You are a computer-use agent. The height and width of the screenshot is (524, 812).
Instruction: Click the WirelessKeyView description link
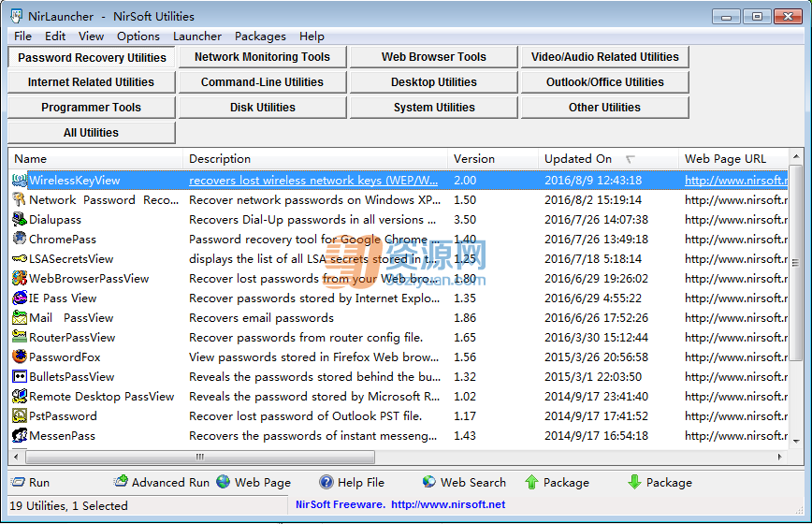click(x=313, y=181)
